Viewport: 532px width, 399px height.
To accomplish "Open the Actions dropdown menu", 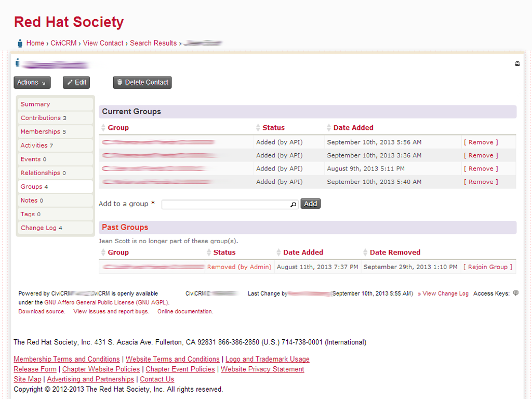I will pyautogui.click(x=32, y=82).
